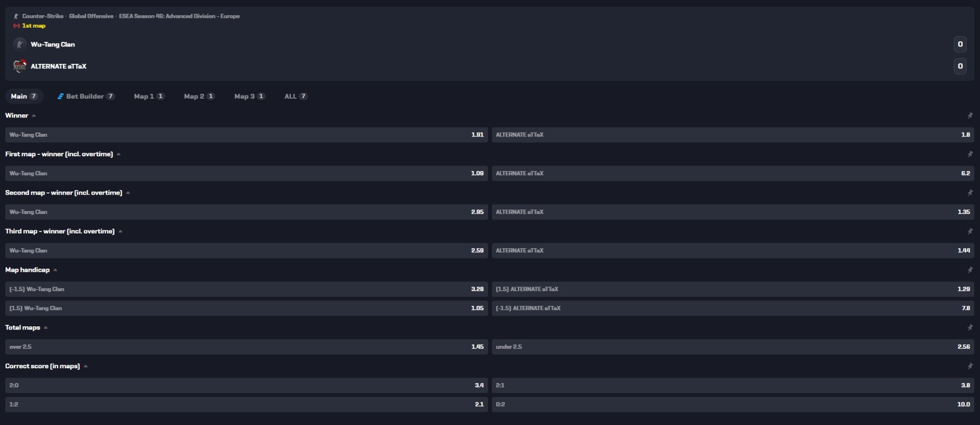The image size is (980, 425).
Task: Collapse the Winner market section
Action: pos(34,116)
